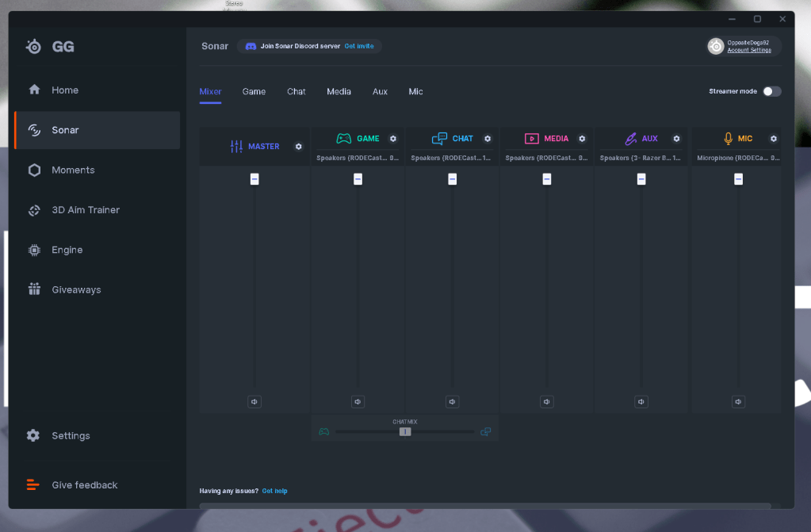Open Sonar in the sidebar

(x=98, y=130)
